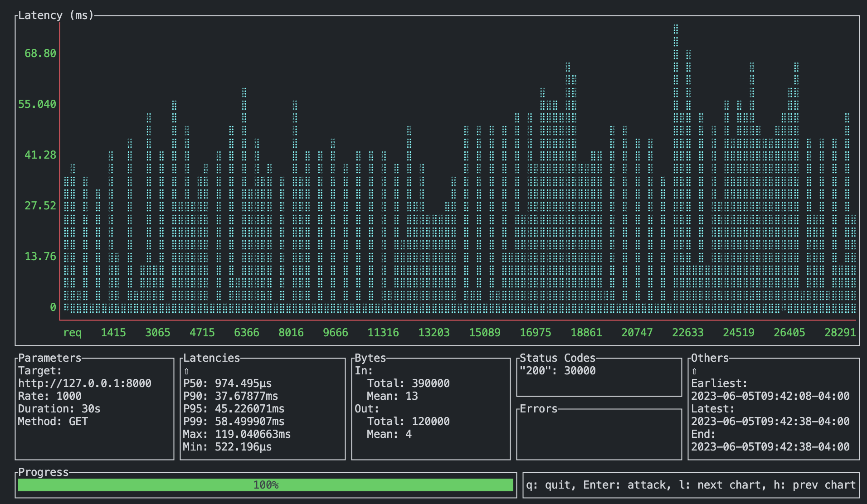The width and height of the screenshot is (867, 504).
Task: Click the Max latency 119.040663ms
Action: click(x=237, y=434)
